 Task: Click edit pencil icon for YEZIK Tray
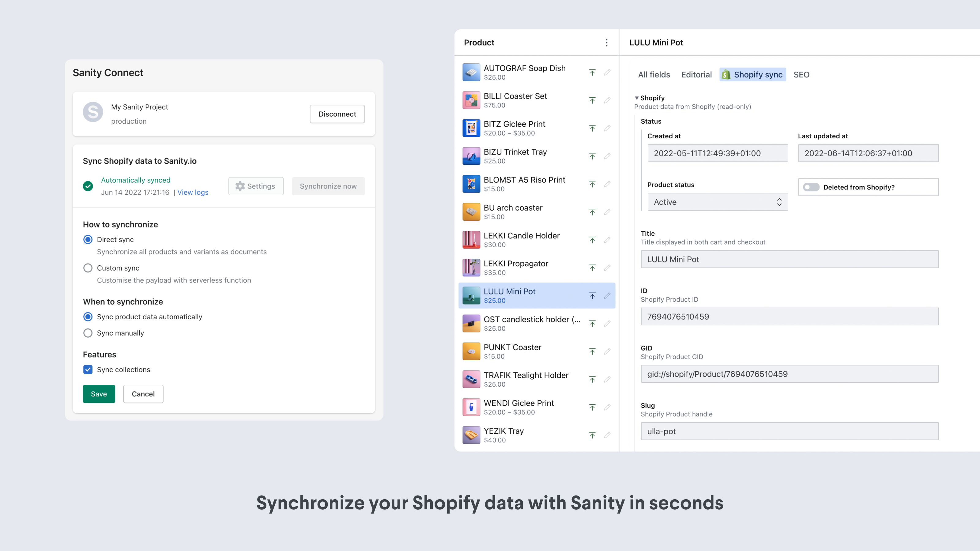pos(607,435)
